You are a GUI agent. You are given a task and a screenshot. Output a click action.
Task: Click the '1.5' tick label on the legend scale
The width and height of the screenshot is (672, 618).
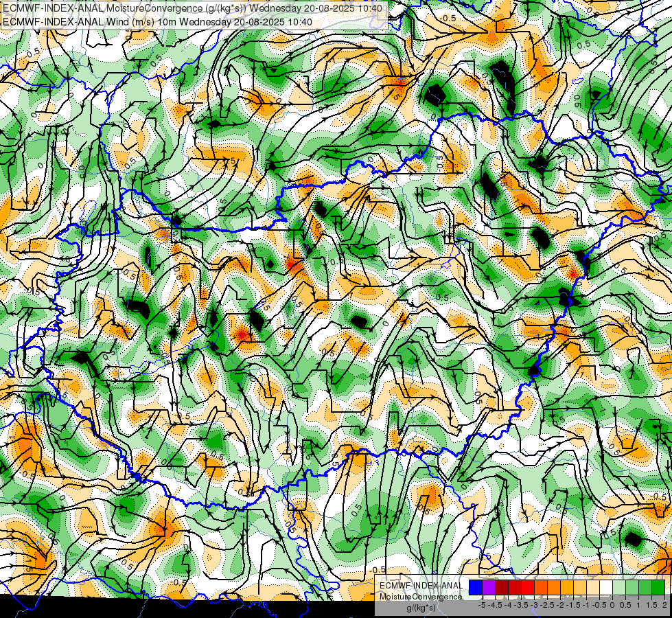point(651,605)
